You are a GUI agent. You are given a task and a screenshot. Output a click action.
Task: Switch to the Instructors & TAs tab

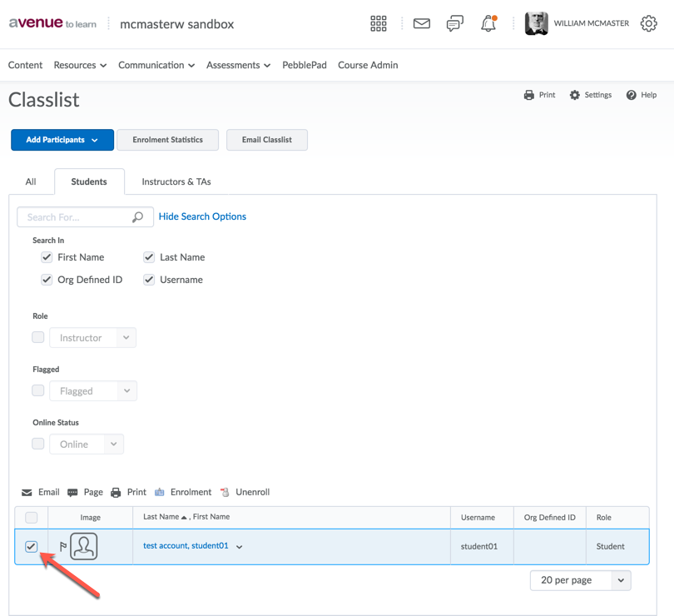[176, 181]
